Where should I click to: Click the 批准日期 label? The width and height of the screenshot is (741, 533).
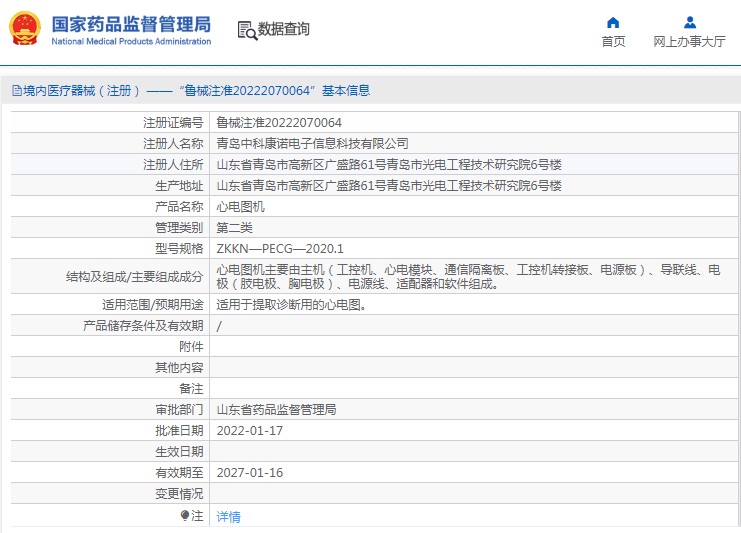coord(179,431)
